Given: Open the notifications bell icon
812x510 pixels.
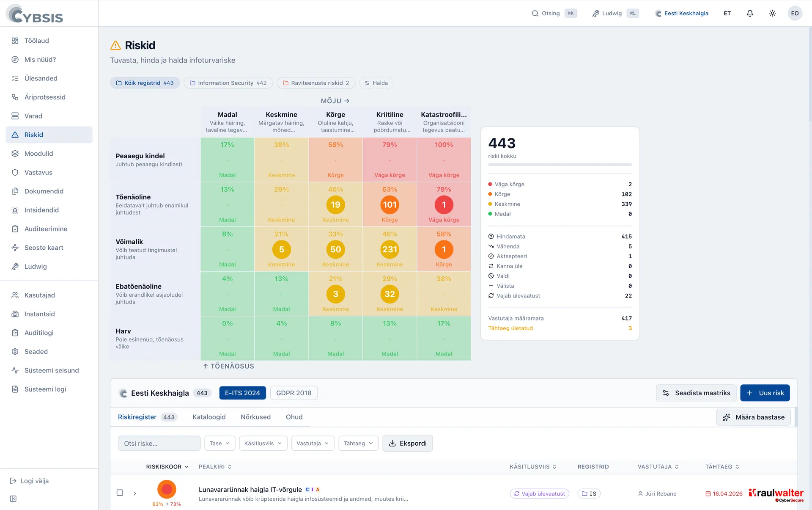Looking at the screenshot, I should pyautogui.click(x=750, y=13).
